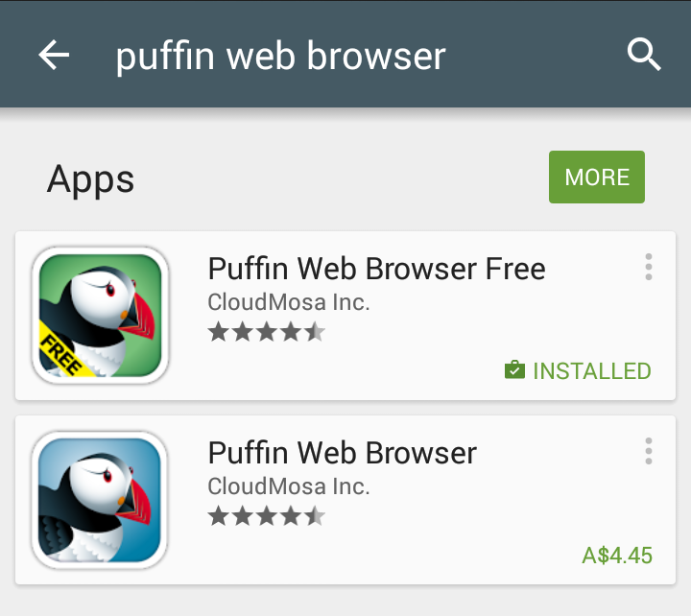Click the INSTALLED status label
The image size is (691, 616).
click(592, 371)
